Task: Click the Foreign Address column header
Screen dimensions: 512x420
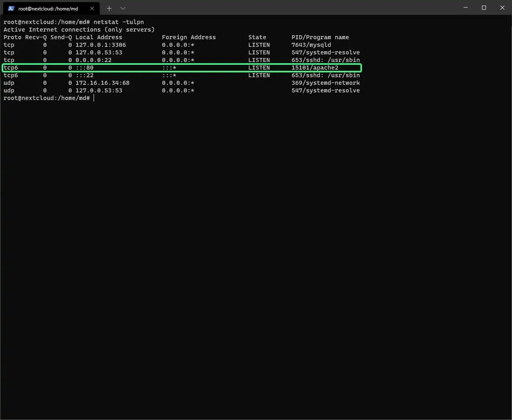Action: (189, 37)
